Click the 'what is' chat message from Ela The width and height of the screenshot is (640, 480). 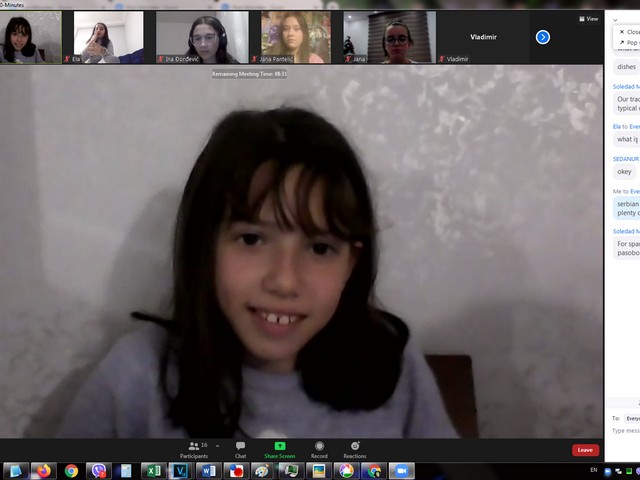point(627,139)
